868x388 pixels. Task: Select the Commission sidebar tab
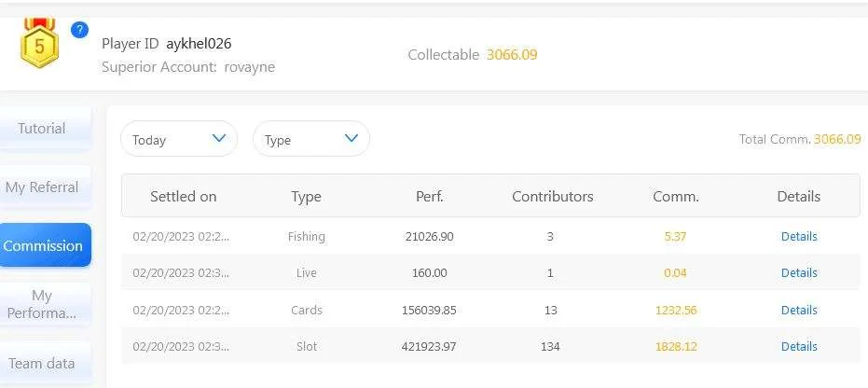tap(45, 245)
